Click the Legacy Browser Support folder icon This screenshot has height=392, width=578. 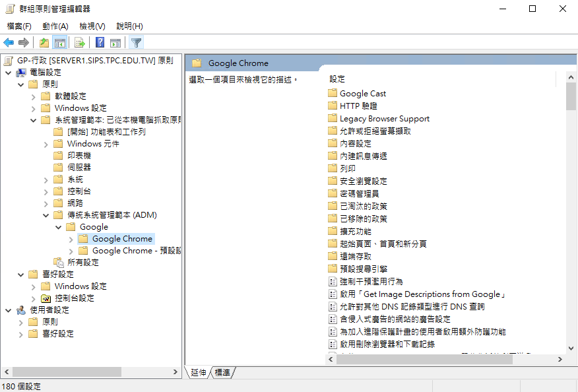(333, 118)
